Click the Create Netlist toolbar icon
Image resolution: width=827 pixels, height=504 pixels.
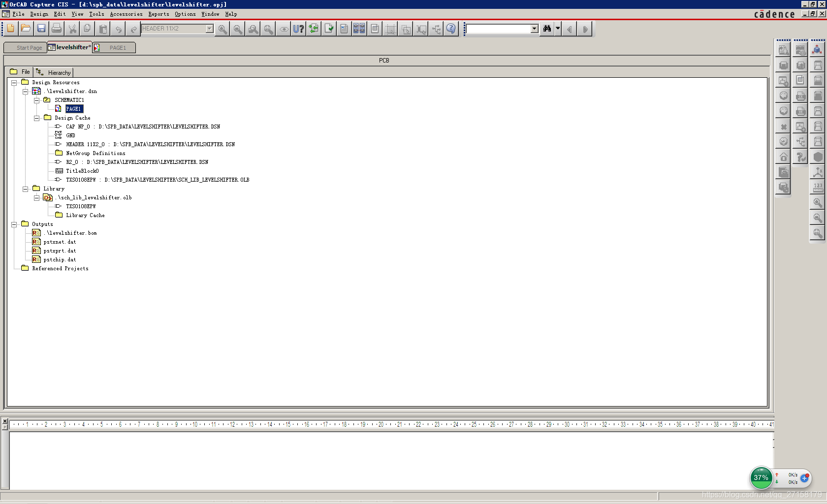click(x=344, y=29)
